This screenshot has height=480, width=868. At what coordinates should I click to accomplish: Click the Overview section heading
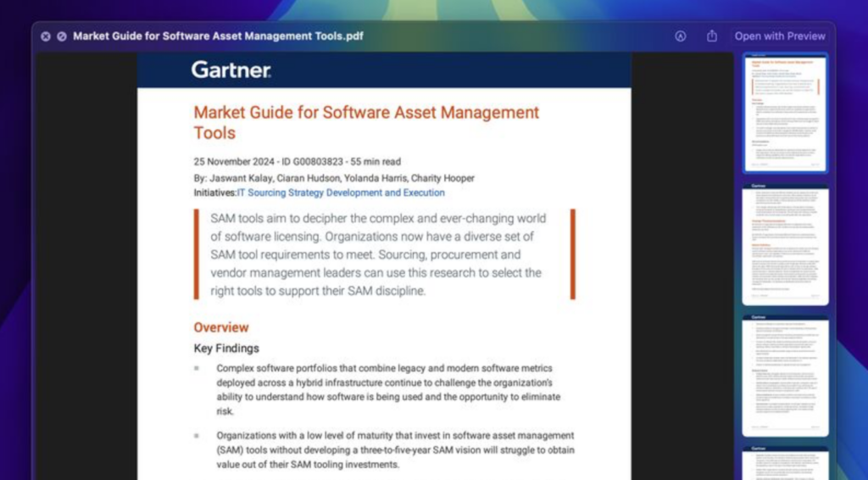pos(221,327)
